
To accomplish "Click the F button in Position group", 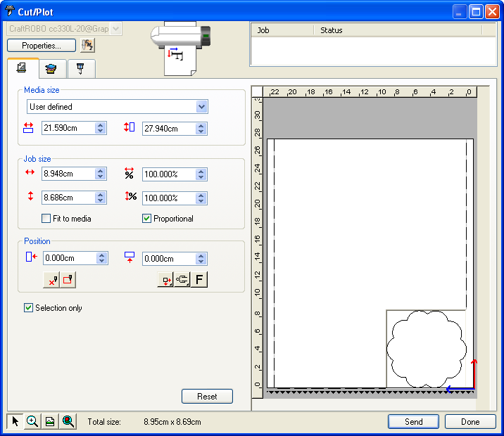I will tap(200, 280).
